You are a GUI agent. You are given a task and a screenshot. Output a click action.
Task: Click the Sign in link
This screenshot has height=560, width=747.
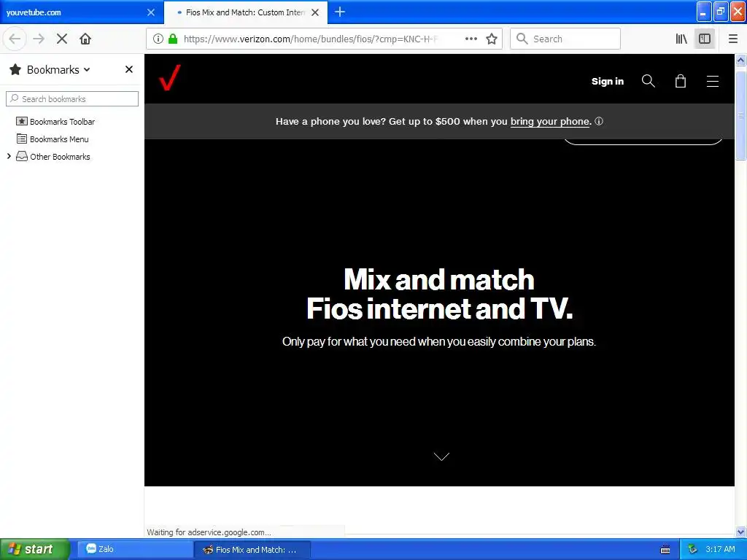tap(608, 82)
